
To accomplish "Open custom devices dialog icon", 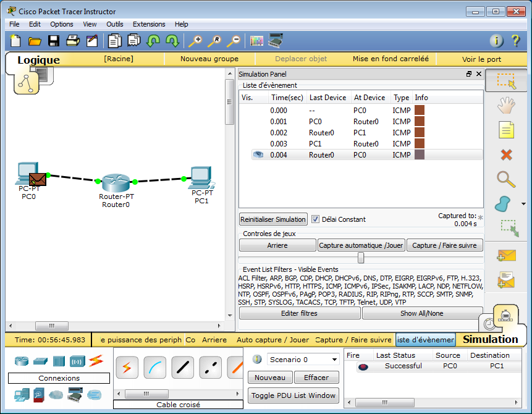I will 276,40.
